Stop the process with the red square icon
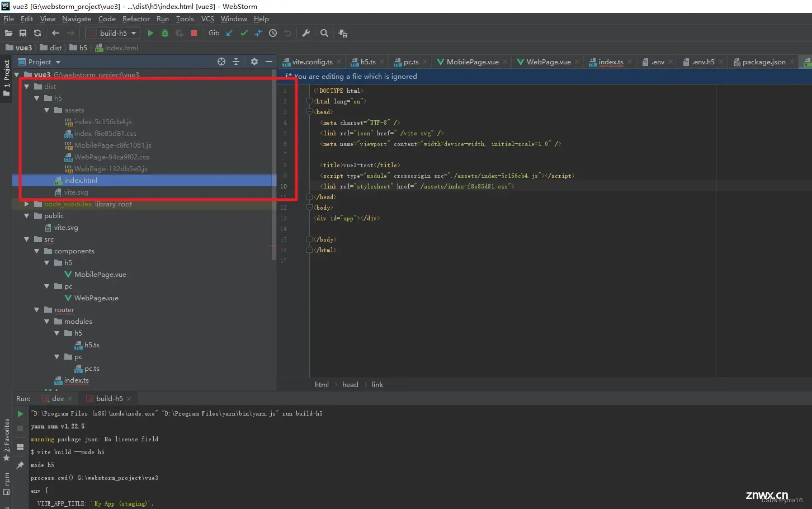The height and width of the screenshot is (509, 812). (194, 33)
